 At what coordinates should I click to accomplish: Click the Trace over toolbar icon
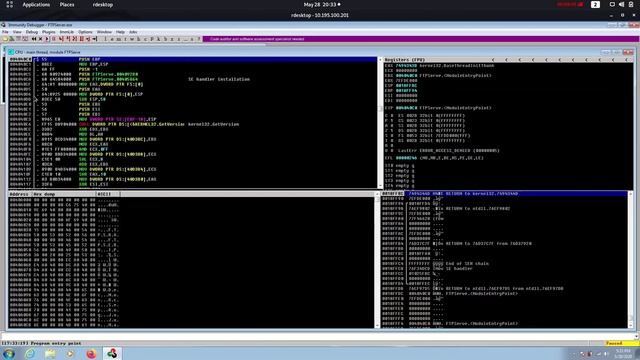point(82,39)
